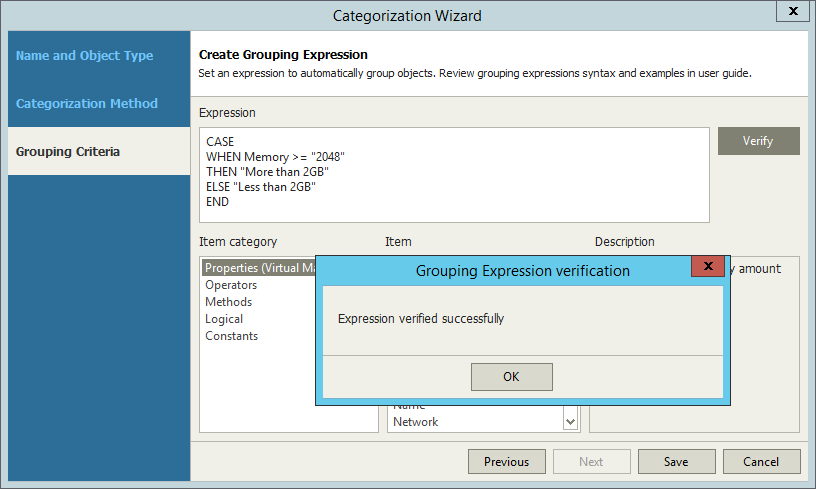Click the disabled Next button
This screenshot has width=816, height=489.
click(x=591, y=461)
